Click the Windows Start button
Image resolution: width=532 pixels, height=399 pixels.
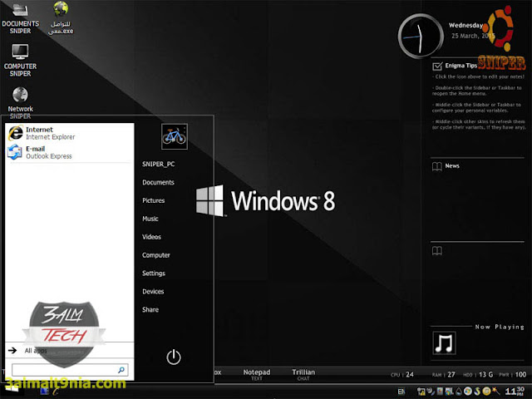point(11,390)
